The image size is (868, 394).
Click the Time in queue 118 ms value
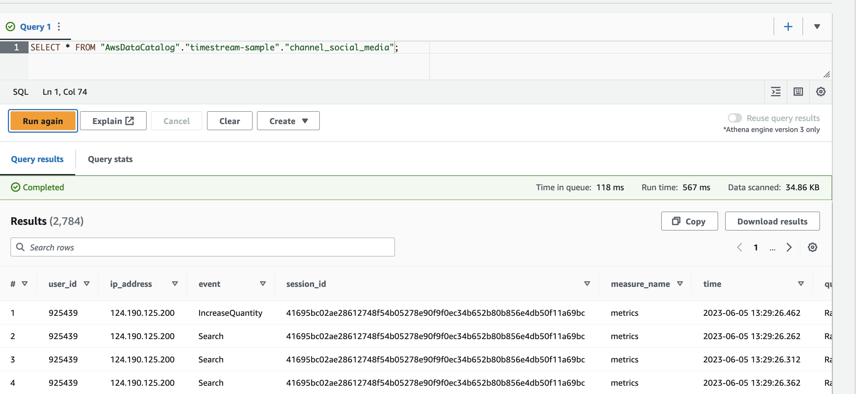tap(610, 187)
